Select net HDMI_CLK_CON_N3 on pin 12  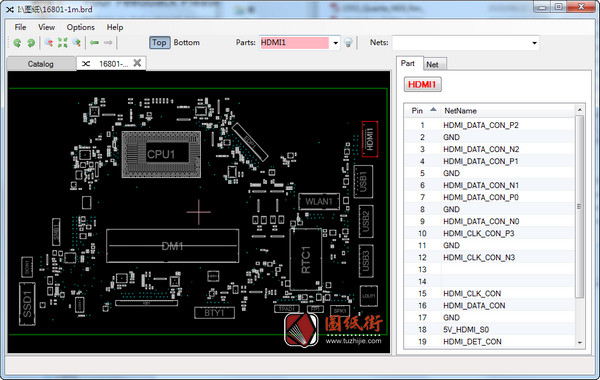[x=479, y=258]
